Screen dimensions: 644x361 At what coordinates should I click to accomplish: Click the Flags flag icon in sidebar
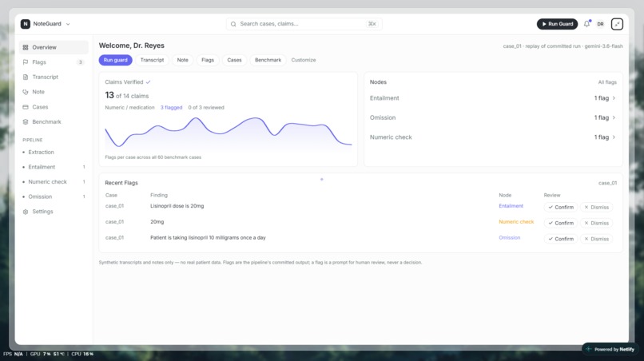pyautogui.click(x=26, y=62)
